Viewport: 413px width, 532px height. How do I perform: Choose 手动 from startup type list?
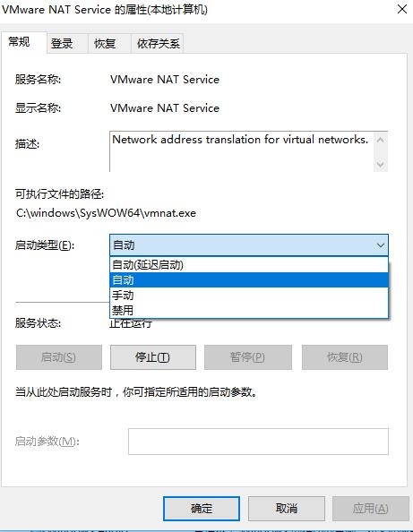pyautogui.click(x=249, y=296)
